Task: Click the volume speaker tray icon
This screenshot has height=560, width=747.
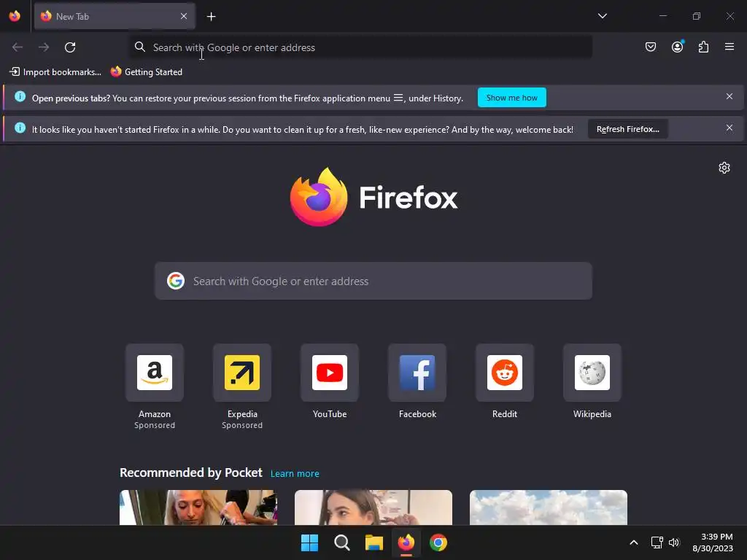Action: (673, 542)
